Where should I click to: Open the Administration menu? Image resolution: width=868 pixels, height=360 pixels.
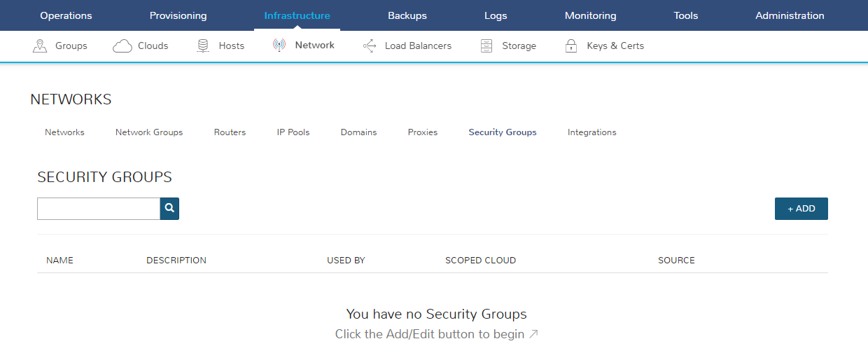[790, 15]
